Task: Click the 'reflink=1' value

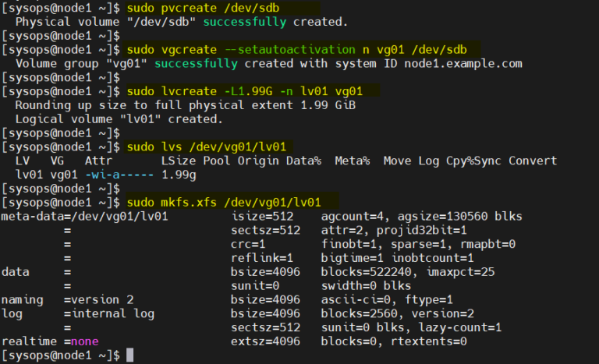Action: 262,258
